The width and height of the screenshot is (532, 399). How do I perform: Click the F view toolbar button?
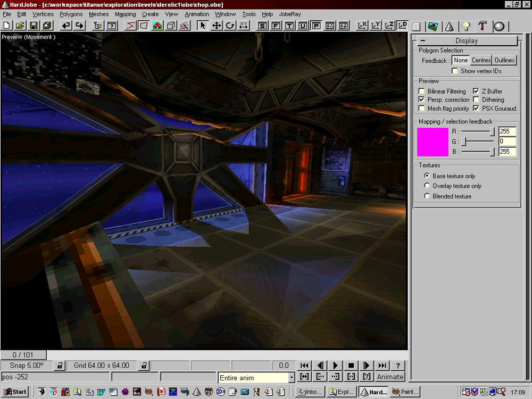[276, 26]
